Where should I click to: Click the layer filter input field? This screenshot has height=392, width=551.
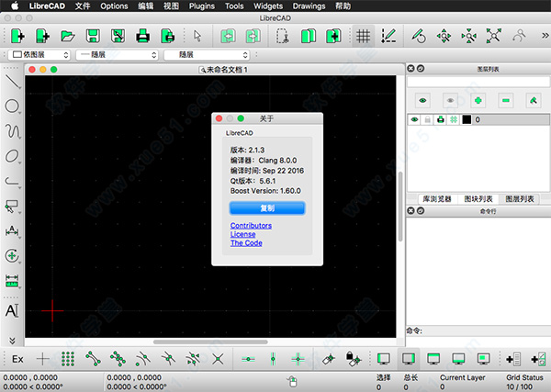(478, 83)
